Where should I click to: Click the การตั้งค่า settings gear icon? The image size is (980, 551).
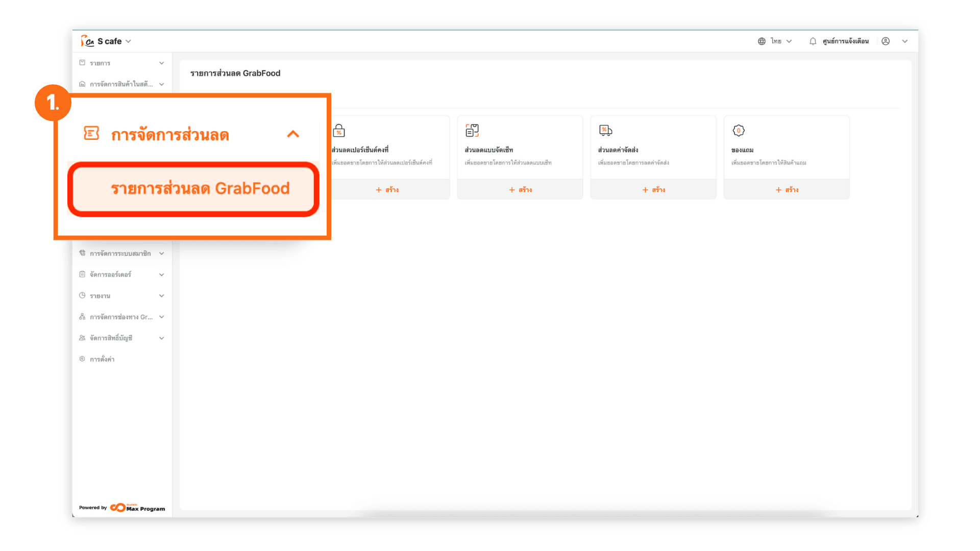[82, 359]
